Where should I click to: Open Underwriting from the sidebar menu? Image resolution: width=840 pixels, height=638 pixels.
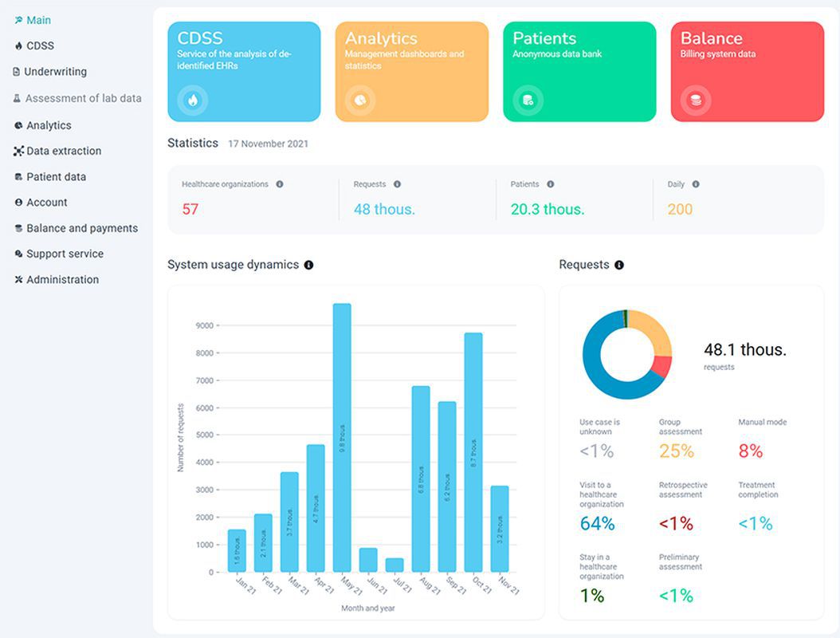[54, 72]
